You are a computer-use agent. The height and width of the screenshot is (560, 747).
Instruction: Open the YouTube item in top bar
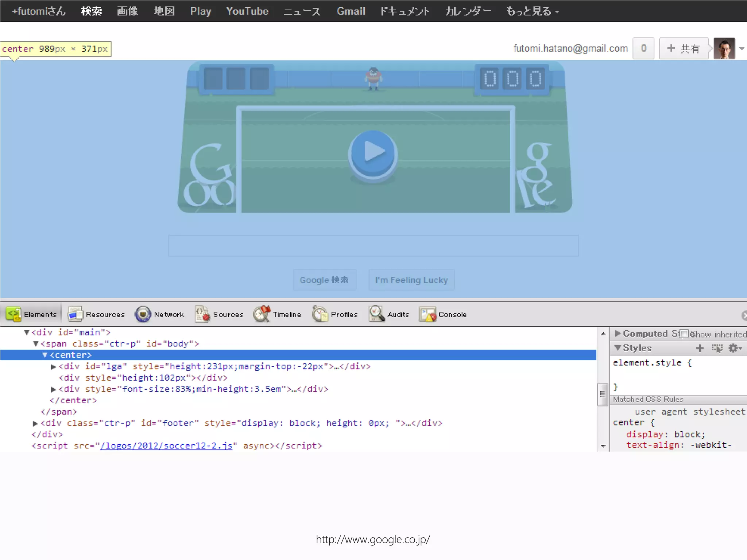point(247,11)
